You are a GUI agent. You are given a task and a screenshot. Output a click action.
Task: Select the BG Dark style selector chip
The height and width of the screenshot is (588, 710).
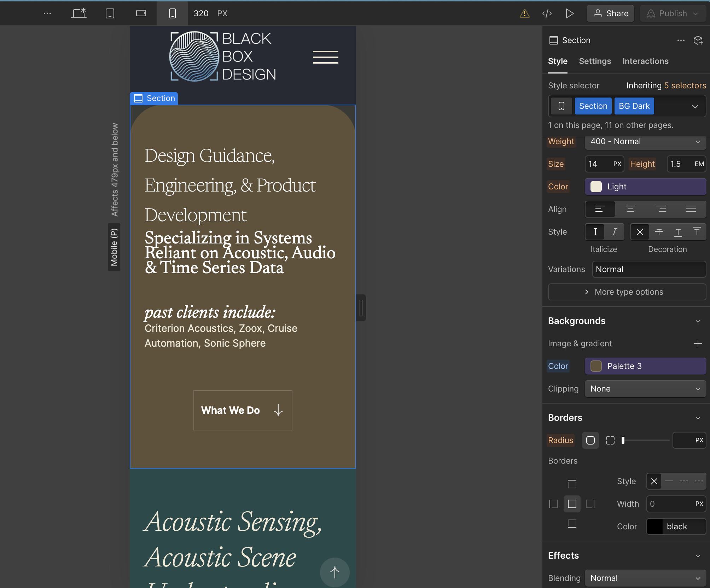634,106
